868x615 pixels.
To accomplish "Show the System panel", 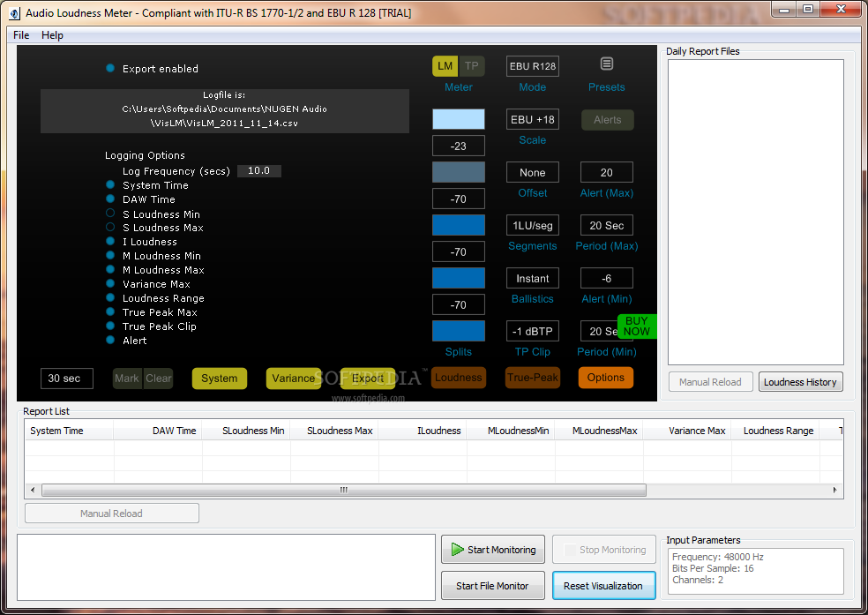I will 220,378.
